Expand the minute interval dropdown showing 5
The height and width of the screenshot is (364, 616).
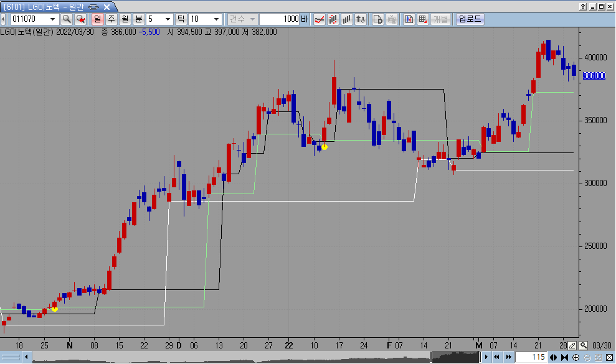(x=168, y=19)
